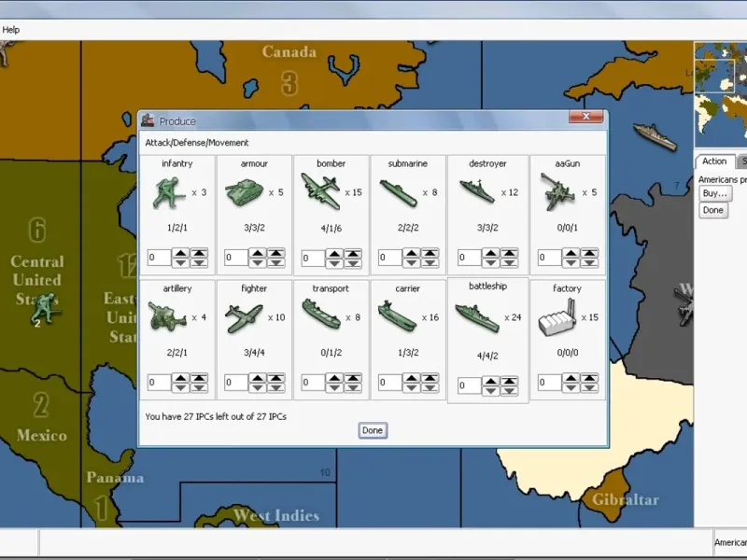Close the Produce dialog with the red X

(x=585, y=117)
